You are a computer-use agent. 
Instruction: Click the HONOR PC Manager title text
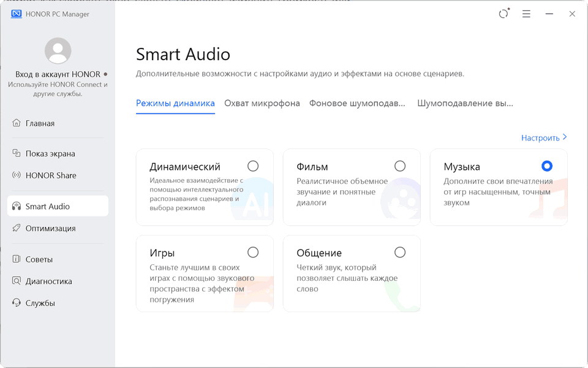point(58,14)
